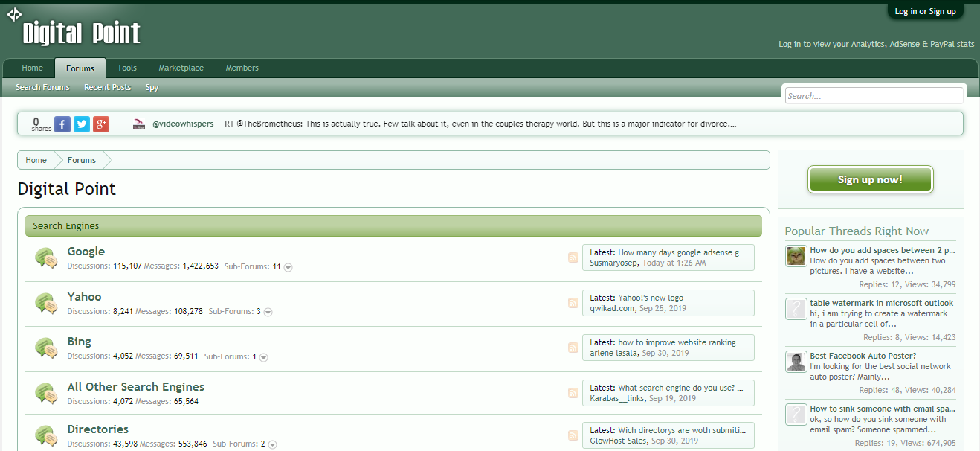This screenshot has height=451, width=980.
Task: Open latest thread Yahoo!'s new logo
Action: [x=651, y=298]
